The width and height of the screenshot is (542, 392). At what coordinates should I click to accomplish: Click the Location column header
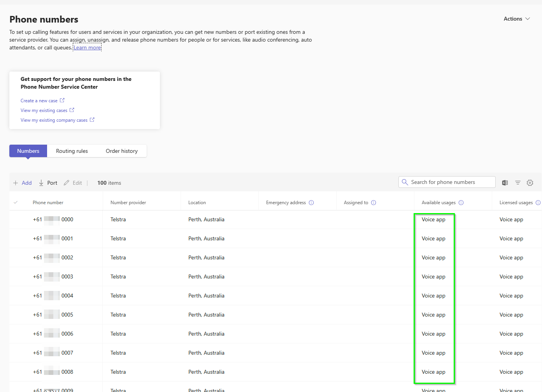click(x=197, y=203)
